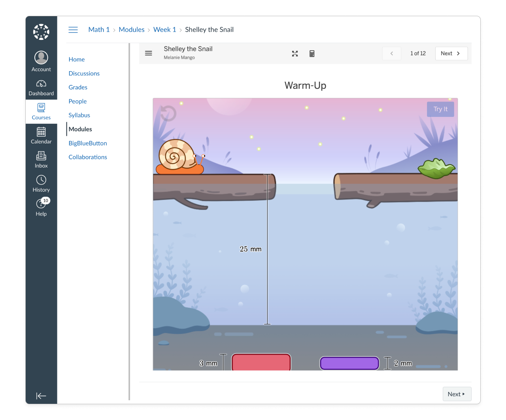Click the Next button below the activity

(457, 394)
